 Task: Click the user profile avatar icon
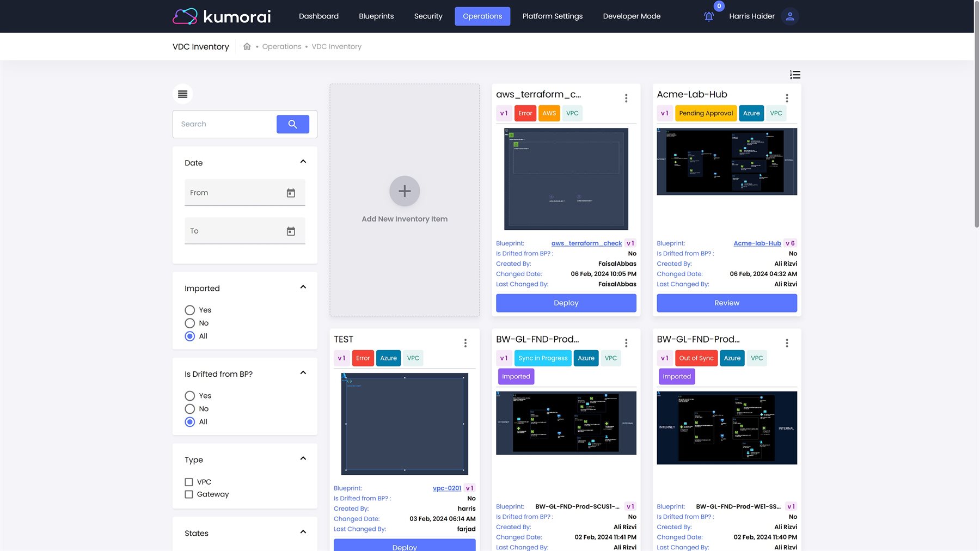tap(789, 16)
